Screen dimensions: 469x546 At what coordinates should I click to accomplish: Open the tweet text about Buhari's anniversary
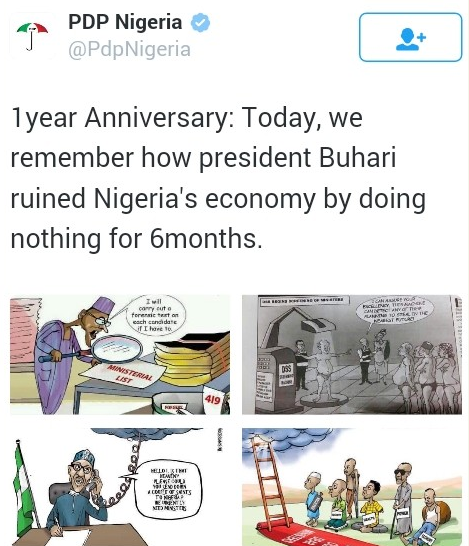pyautogui.click(x=219, y=178)
